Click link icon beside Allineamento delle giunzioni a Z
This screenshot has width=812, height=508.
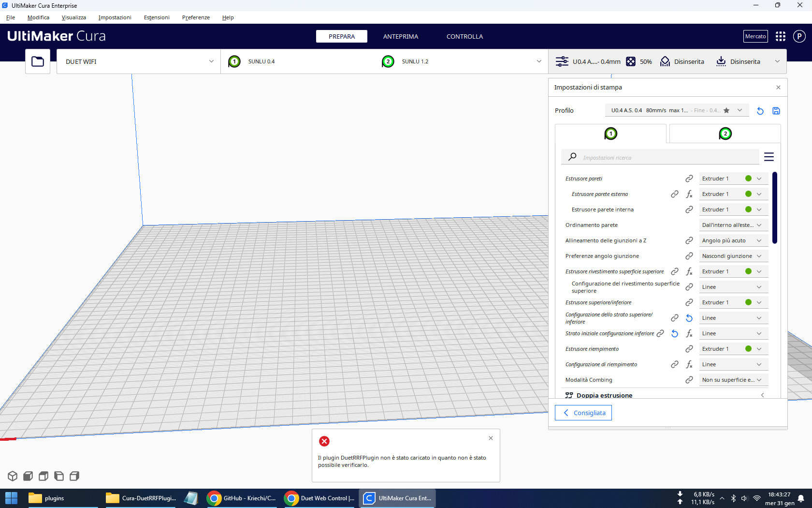point(689,240)
